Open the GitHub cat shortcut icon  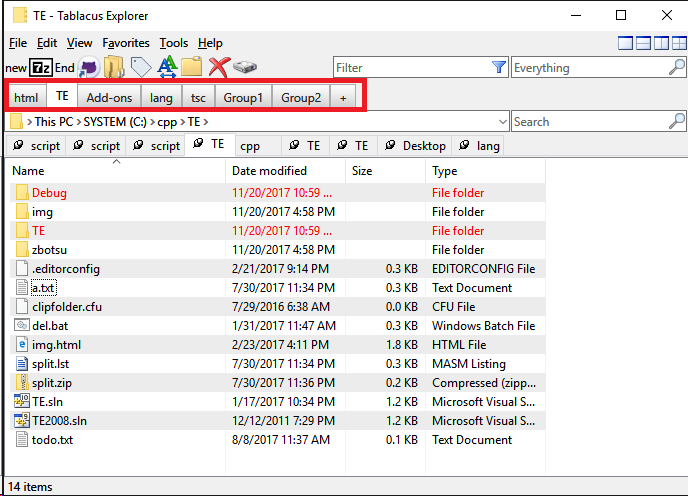click(89, 68)
